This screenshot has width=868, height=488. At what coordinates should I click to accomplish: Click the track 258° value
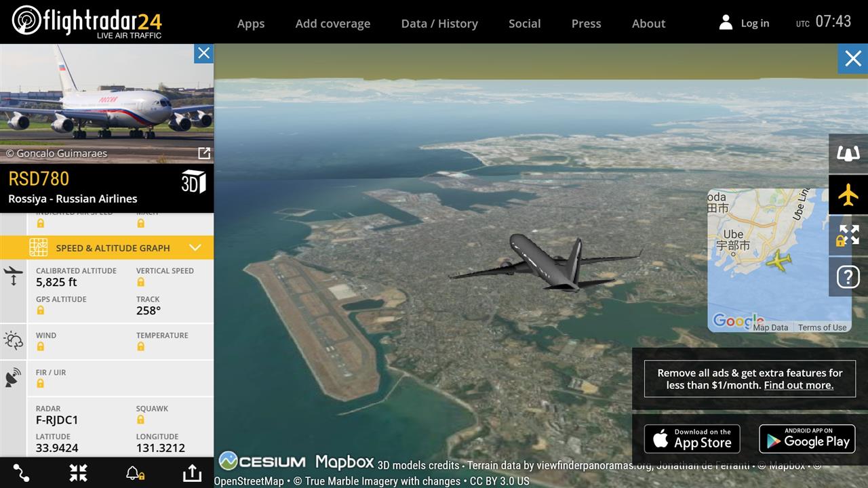149,311
